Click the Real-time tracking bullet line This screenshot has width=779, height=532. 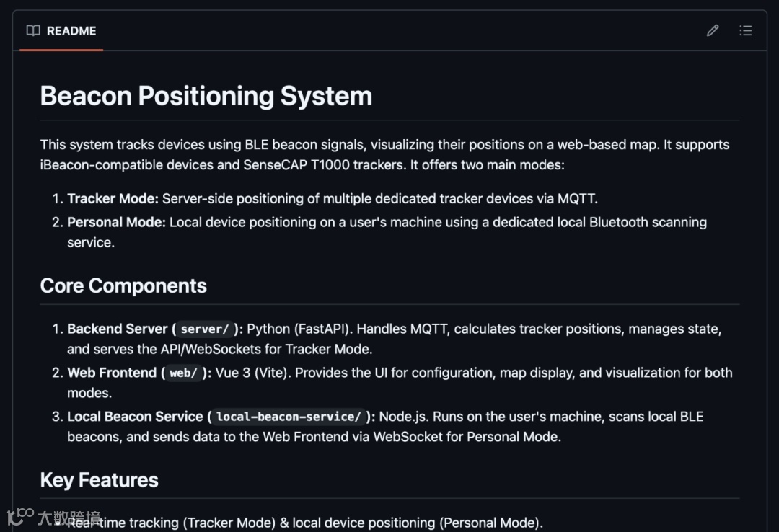(303, 522)
